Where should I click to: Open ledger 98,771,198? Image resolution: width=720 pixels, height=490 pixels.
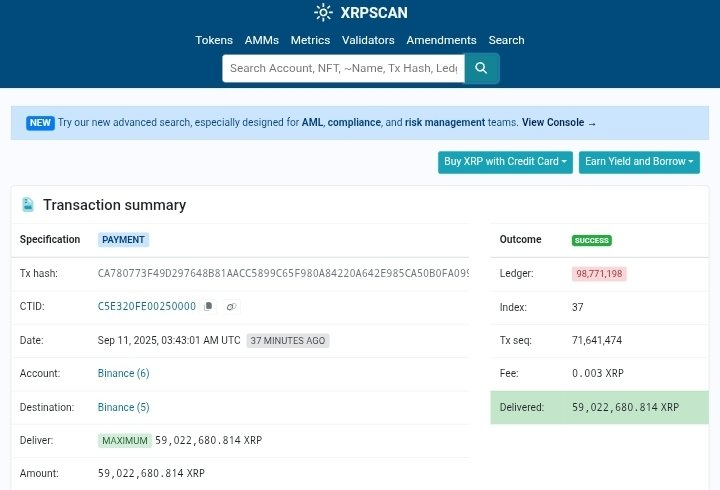point(599,274)
